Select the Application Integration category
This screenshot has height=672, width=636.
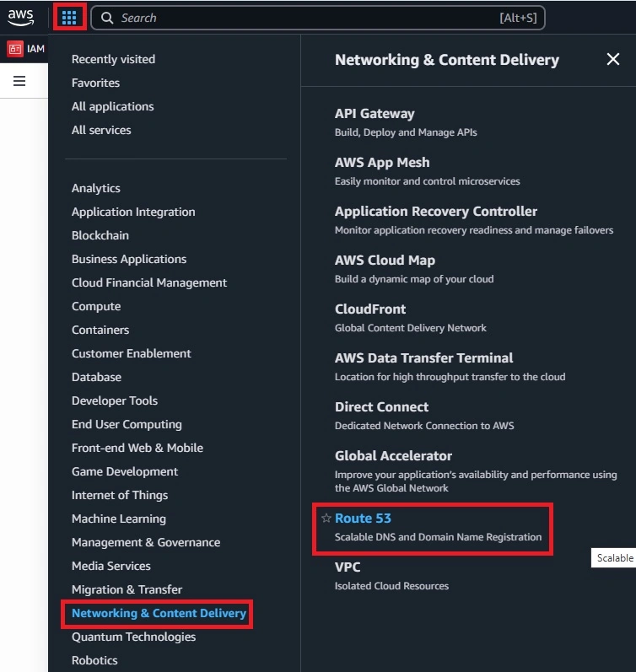[133, 212]
